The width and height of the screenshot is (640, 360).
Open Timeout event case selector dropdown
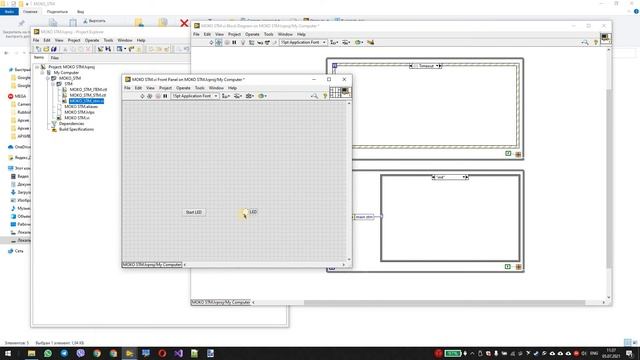tap(437, 66)
